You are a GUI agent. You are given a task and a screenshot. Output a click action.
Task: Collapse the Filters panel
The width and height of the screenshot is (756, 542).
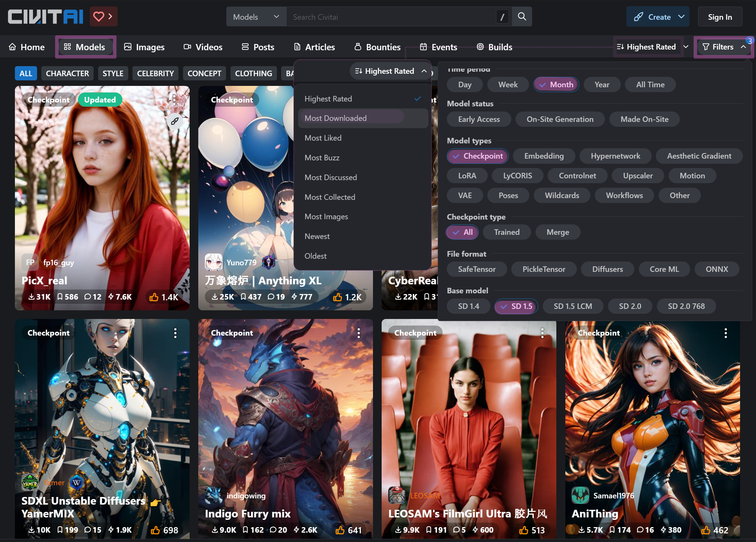pos(723,47)
